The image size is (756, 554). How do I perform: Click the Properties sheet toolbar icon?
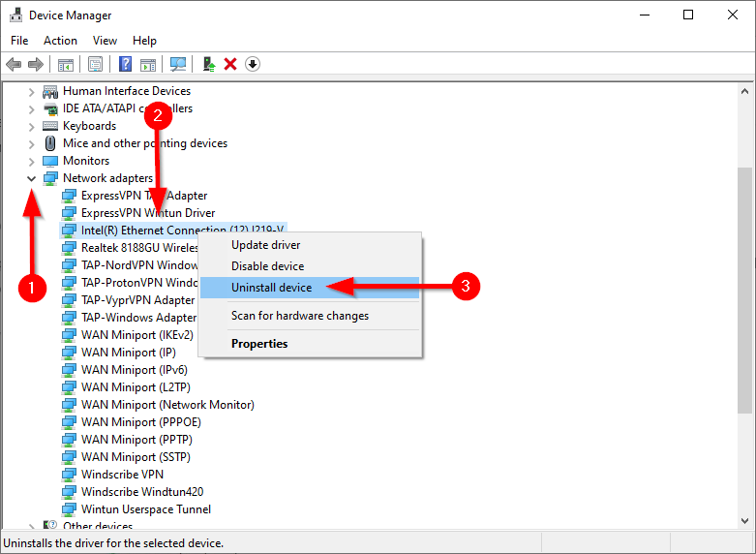tap(95, 64)
